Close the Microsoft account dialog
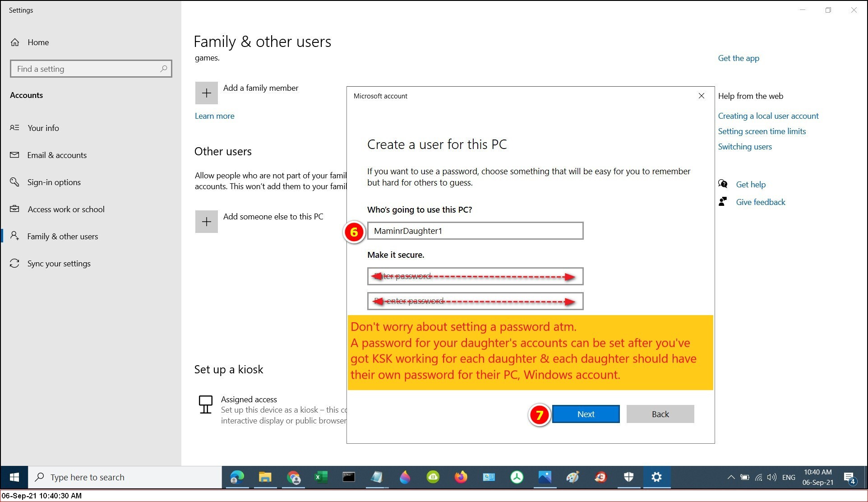This screenshot has width=868, height=502. pos(701,96)
